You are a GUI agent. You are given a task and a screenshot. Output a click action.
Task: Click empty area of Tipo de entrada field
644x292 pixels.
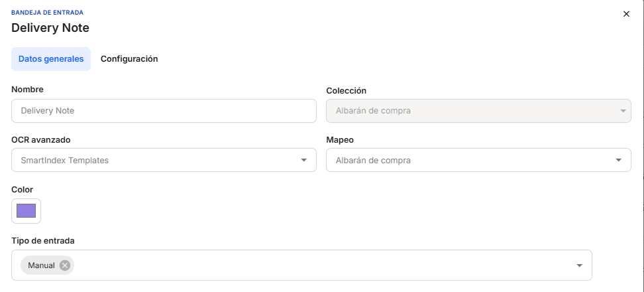tap(318, 265)
